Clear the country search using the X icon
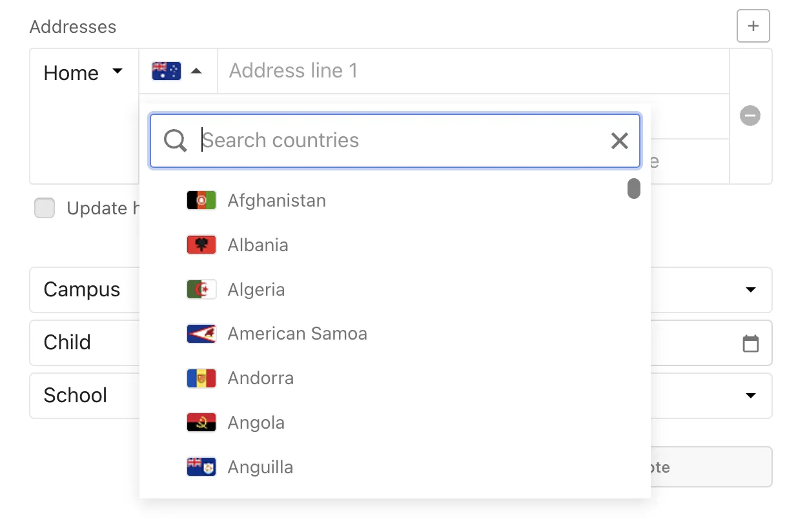The width and height of the screenshot is (807, 532). click(x=619, y=140)
